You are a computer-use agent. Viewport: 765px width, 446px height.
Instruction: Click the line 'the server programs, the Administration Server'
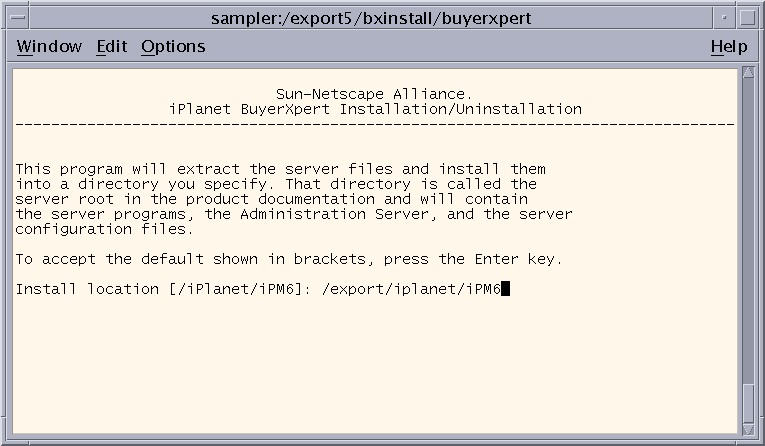coord(294,214)
